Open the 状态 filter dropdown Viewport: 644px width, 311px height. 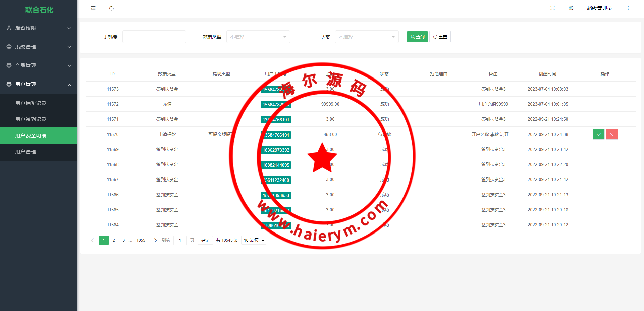coord(367,37)
